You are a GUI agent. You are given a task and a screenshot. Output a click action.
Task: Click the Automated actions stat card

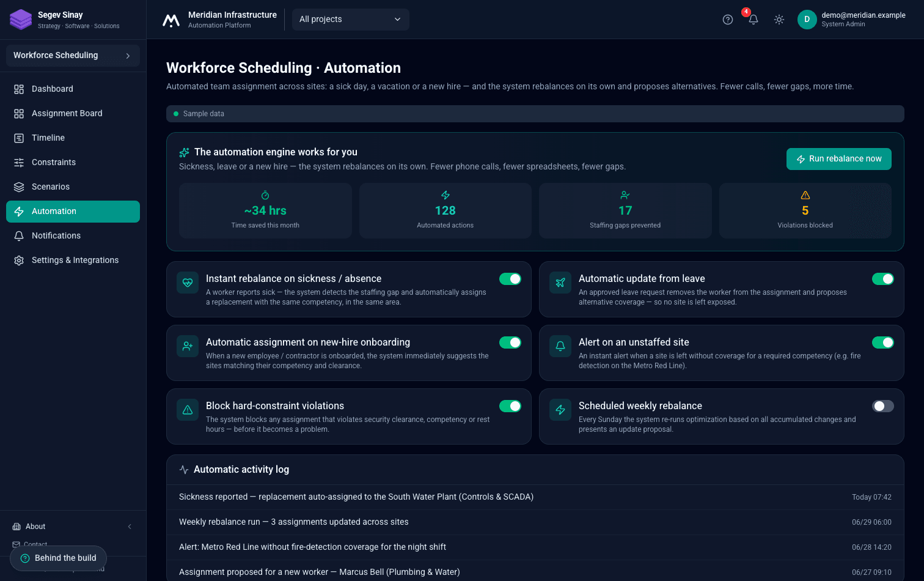(x=446, y=210)
